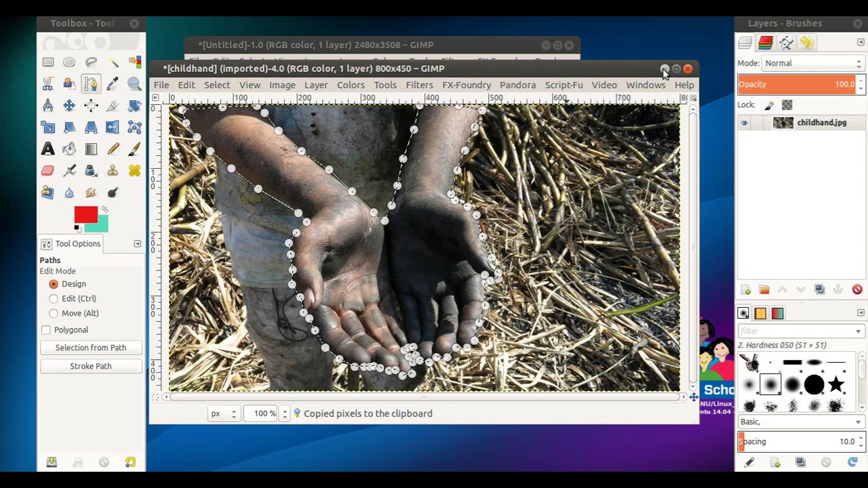This screenshot has width=868, height=488.
Task: Hide childhand.jpg layer with eye icon
Action: (x=745, y=123)
